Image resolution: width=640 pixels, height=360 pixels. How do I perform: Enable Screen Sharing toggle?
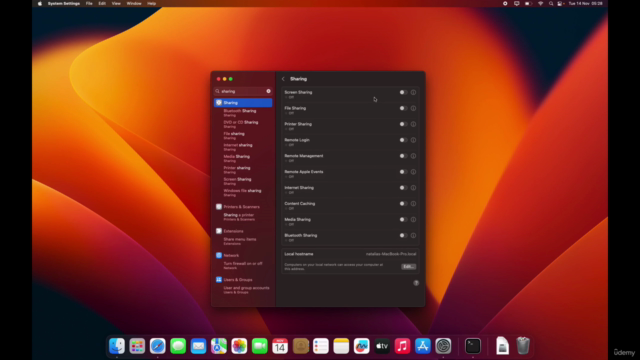pyautogui.click(x=403, y=92)
